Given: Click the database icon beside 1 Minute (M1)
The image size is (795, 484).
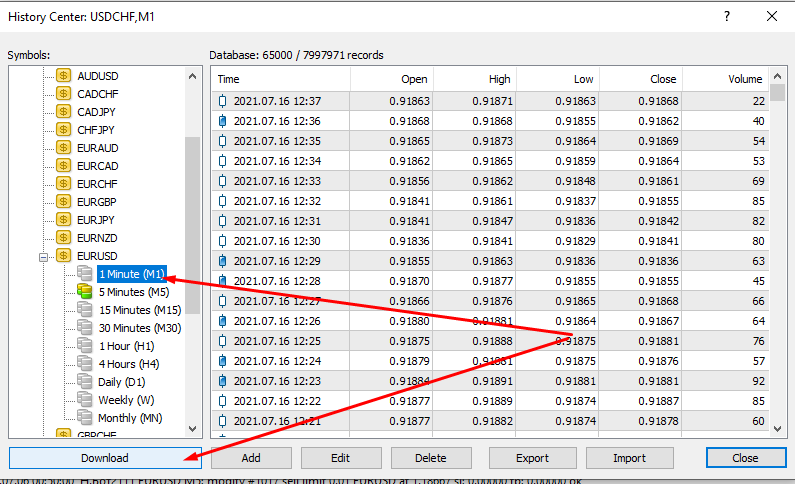Looking at the screenshot, I should (85, 274).
